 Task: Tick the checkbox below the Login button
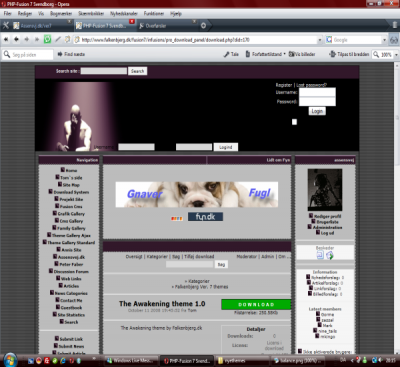[294, 122]
